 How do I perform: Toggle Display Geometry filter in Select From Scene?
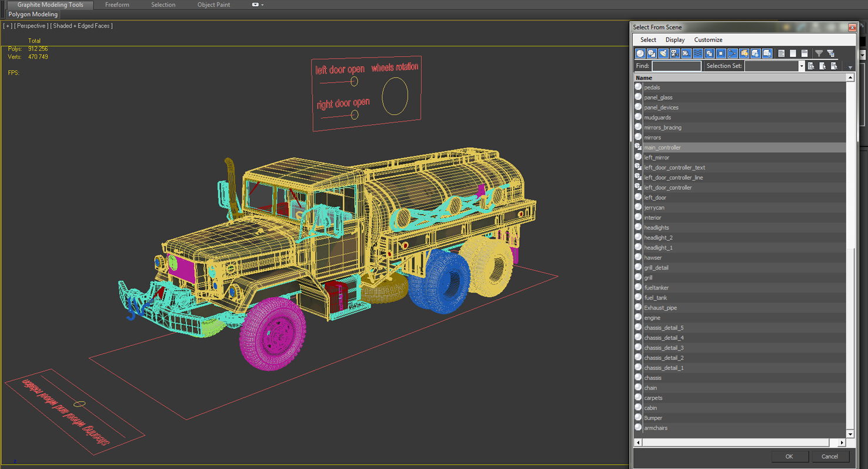click(x=640, y=53)
